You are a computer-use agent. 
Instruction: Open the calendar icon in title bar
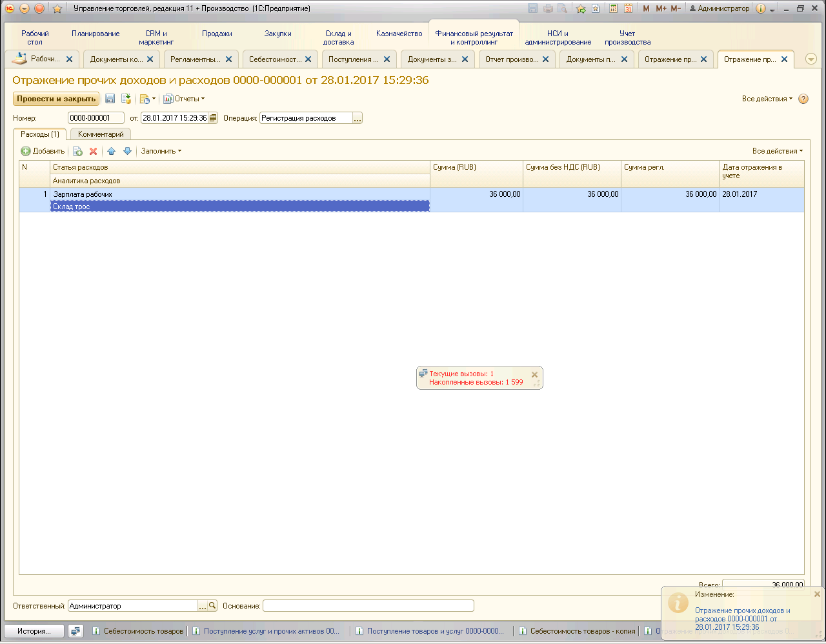(628, 8)
